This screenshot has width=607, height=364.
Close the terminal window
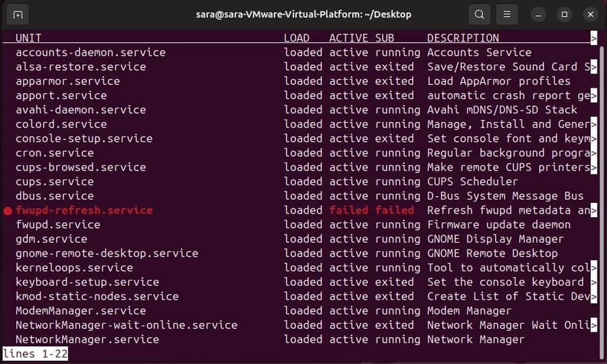[x=591, y=14]
